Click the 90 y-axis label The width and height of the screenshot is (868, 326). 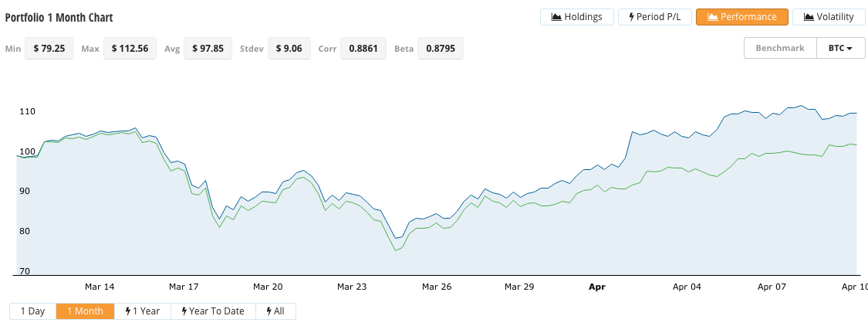click(25, 192)
